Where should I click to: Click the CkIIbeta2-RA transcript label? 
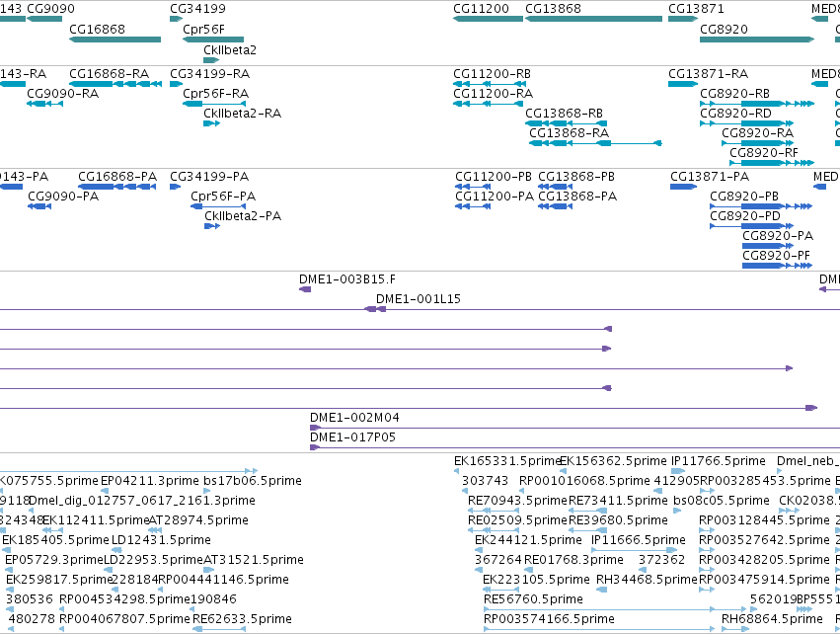click(x=242, y=114)
